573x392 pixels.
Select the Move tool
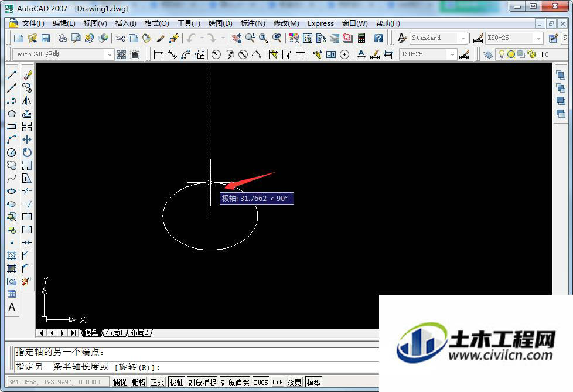tap(27, 139)
